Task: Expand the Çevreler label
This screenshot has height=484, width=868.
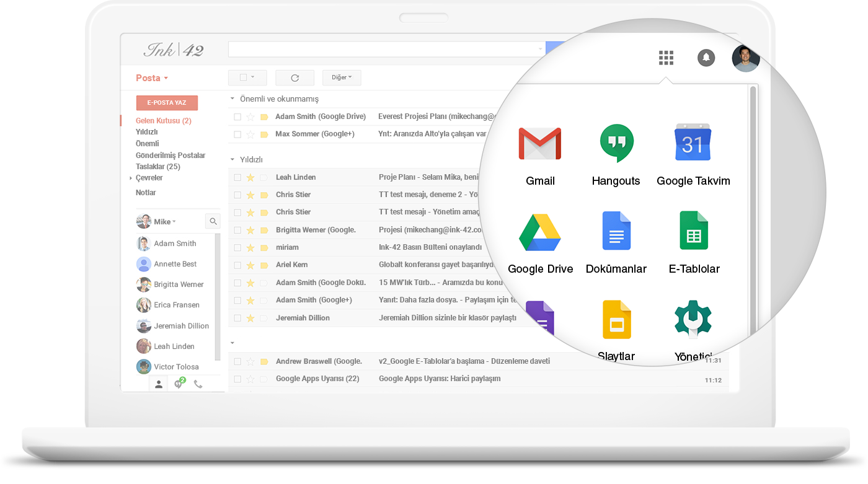Action: click(x=131, y=178)
